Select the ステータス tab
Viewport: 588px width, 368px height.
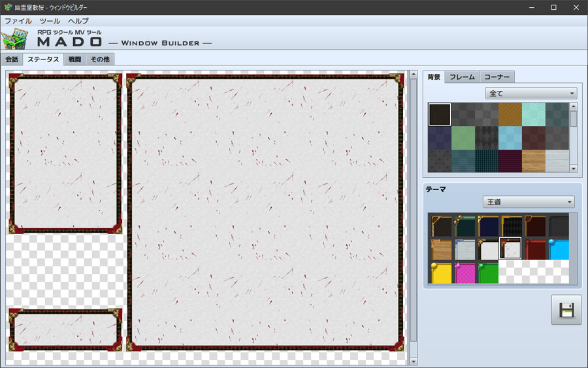[x=43, y=59]
